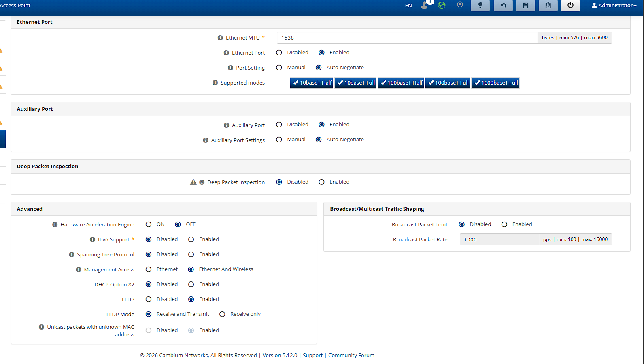The height and width of the screenshot is (364, 644).
Task: Toggle the 100baseT Half supported mode
Action: [x=401, y=83]
